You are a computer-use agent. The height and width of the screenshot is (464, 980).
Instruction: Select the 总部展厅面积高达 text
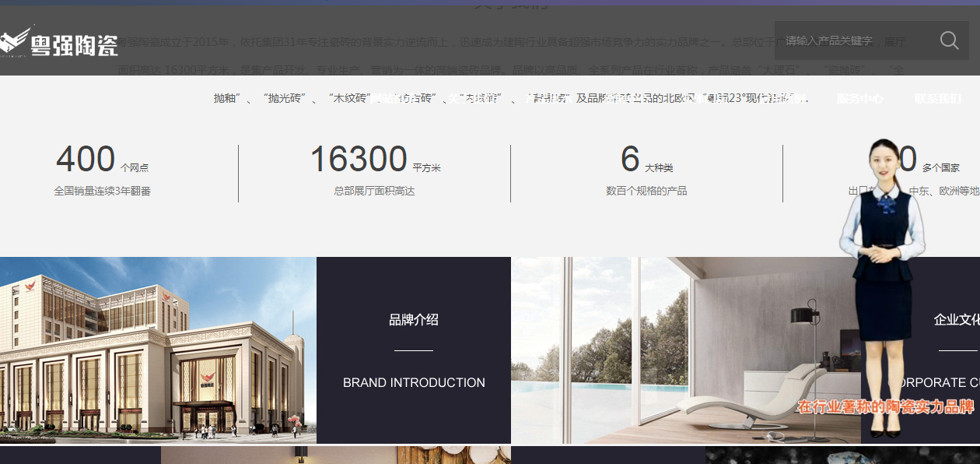pos(375,191)
